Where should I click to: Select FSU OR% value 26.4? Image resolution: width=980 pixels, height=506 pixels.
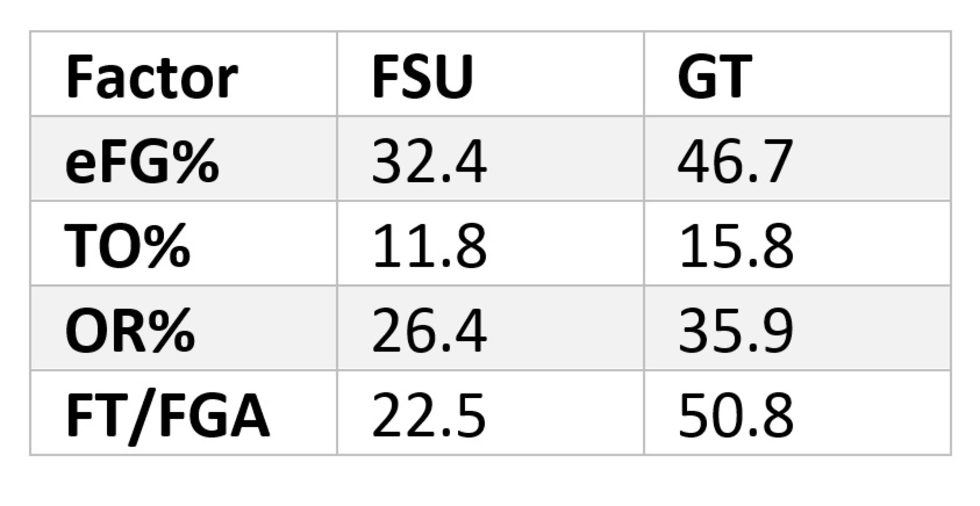[429, 331]
